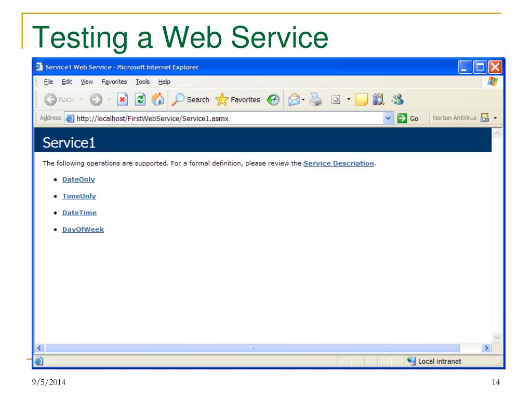Minimize the Internet Explorer window
Image resolution: width=532 pixels, height=399 pixels.
click(465, 67)
